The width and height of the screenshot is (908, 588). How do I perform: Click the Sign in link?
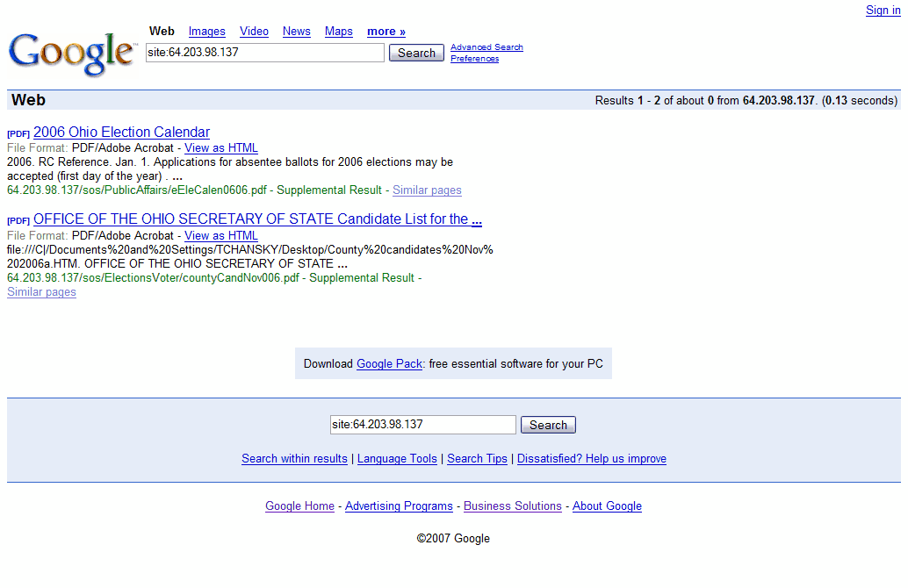click(x=883, y=10)
